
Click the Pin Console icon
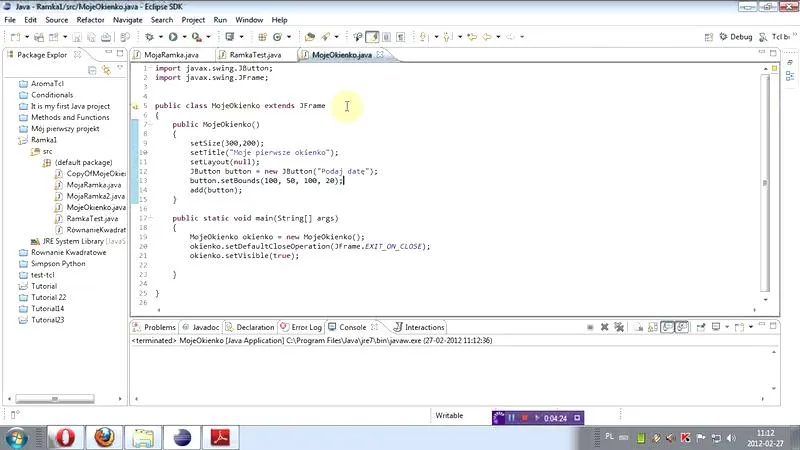pos(701,327)
